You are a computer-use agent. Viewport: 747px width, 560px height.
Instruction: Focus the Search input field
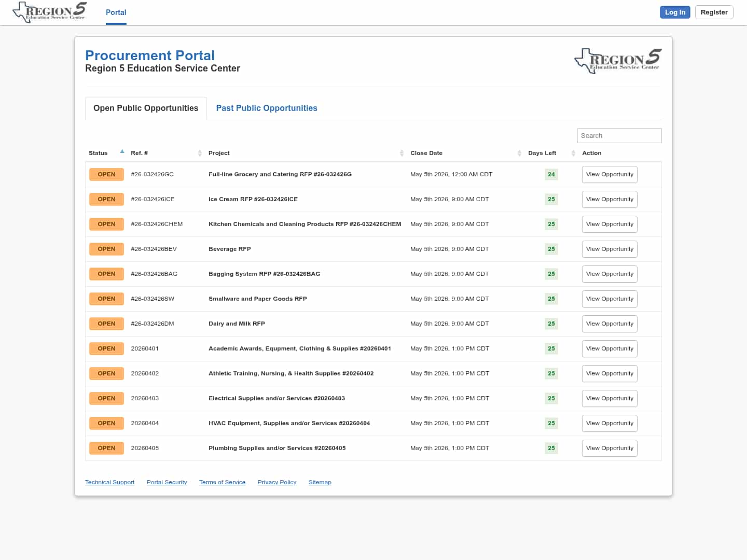pyautogui.click(x=619, y=136)
